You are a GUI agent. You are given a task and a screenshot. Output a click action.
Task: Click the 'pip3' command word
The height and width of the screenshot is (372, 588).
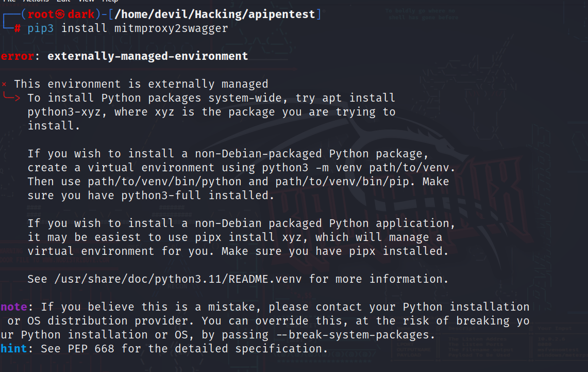[40, 28]
